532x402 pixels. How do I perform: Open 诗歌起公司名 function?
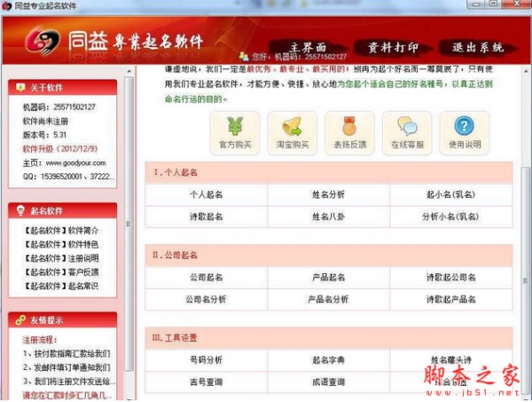click(x=451, y=278)
